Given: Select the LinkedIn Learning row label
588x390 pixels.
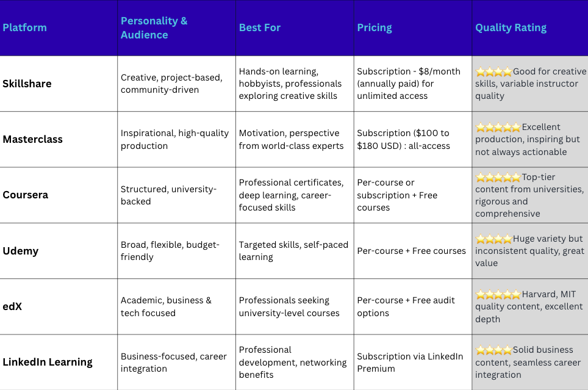Looking at the screenshot, I should [48, 362].
